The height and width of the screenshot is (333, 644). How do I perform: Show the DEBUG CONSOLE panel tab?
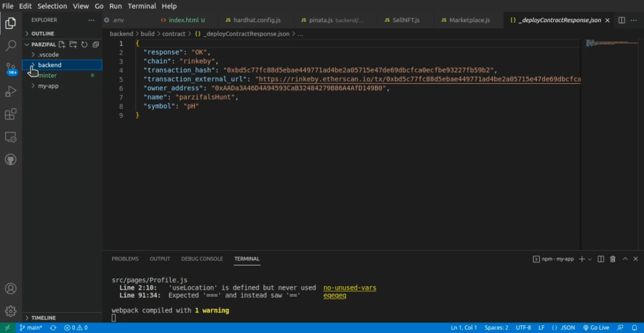[202, 259]
